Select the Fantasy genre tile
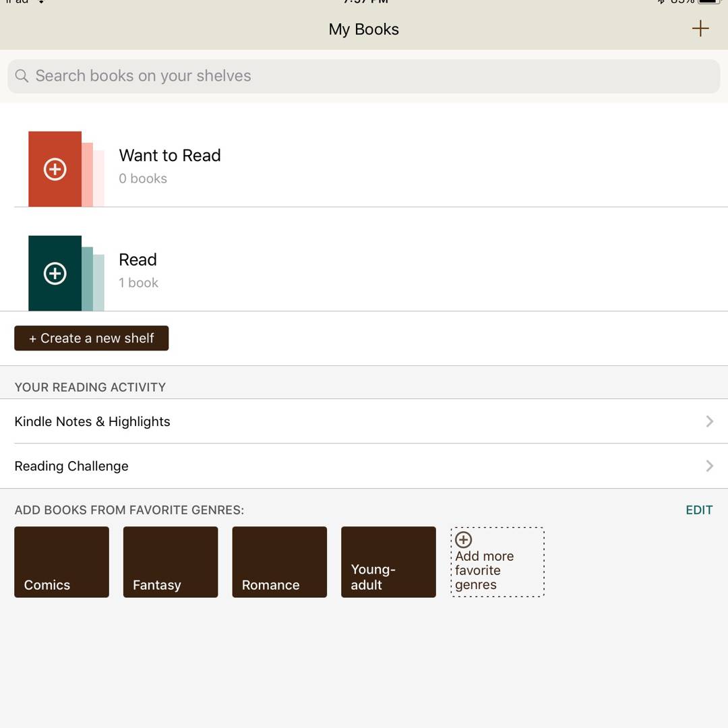 point(171,562)
